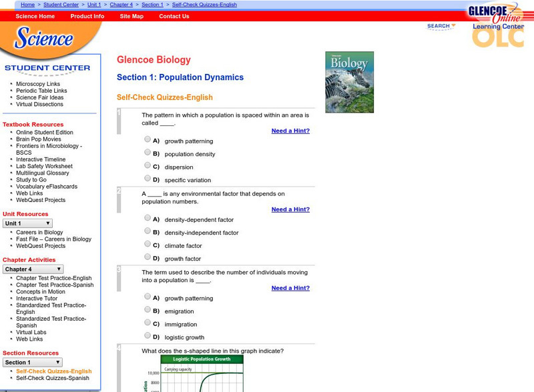
Task: Open Careers in Biology link
Action: pos(39,232)
